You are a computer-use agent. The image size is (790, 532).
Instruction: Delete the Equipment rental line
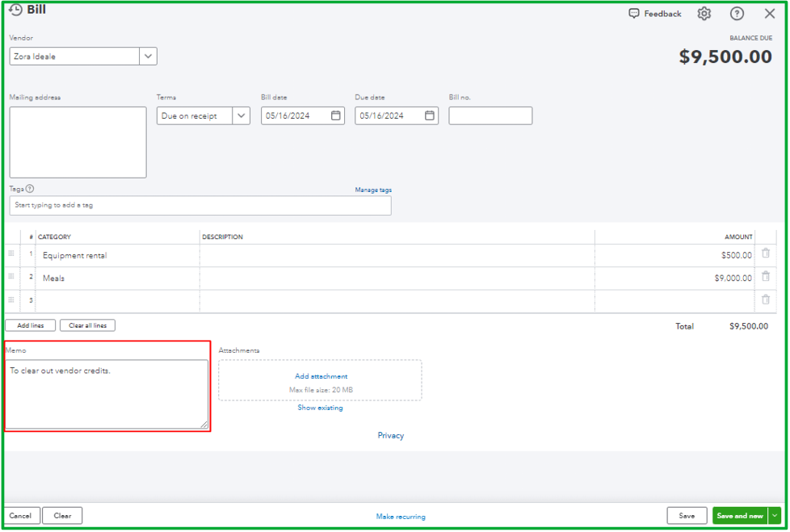click(765, 253)
